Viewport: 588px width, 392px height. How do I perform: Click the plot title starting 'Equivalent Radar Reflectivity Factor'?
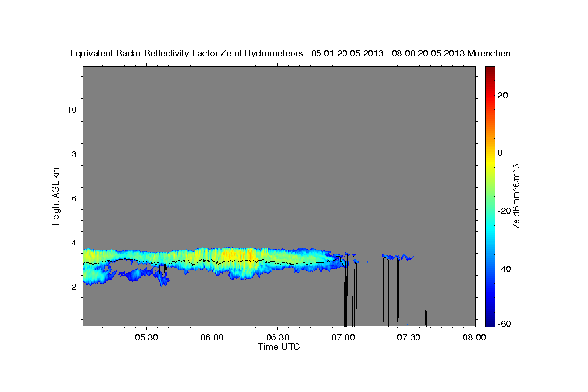click(290, 53)
